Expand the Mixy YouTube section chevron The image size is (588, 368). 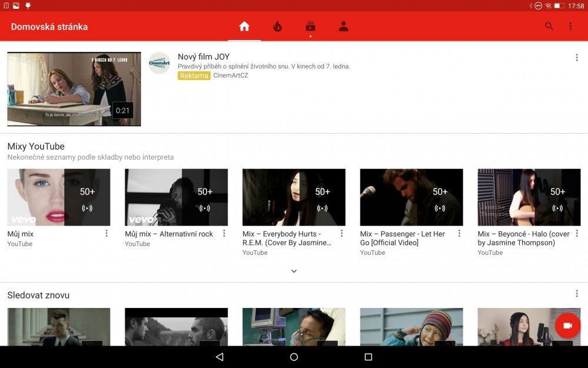pos(294,271)
